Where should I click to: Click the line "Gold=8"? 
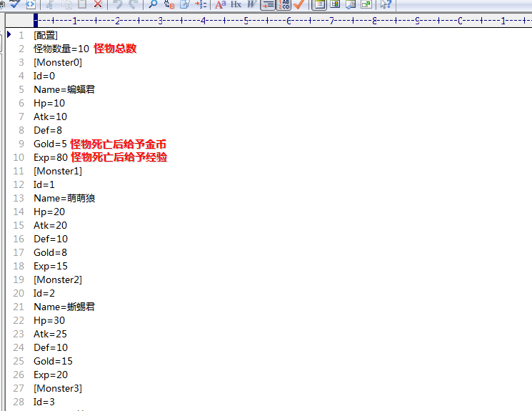tap(50, 252)
